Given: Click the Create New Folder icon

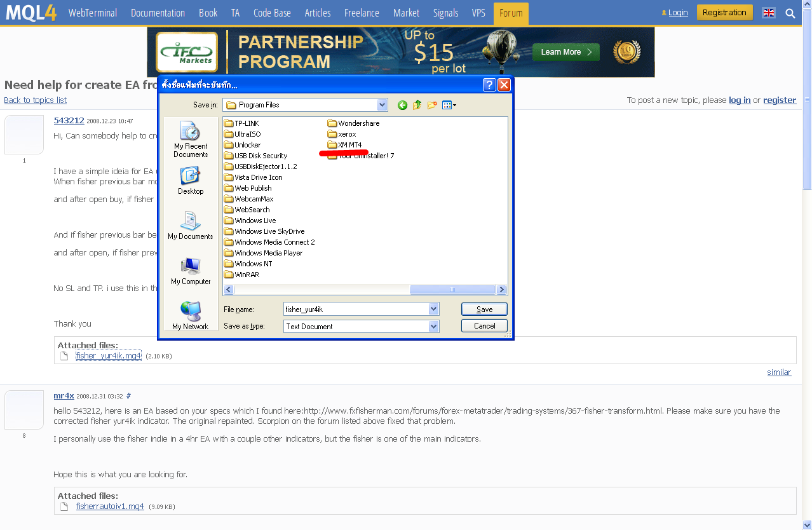Looking at the screenshot, I should [x=433, y=105].
